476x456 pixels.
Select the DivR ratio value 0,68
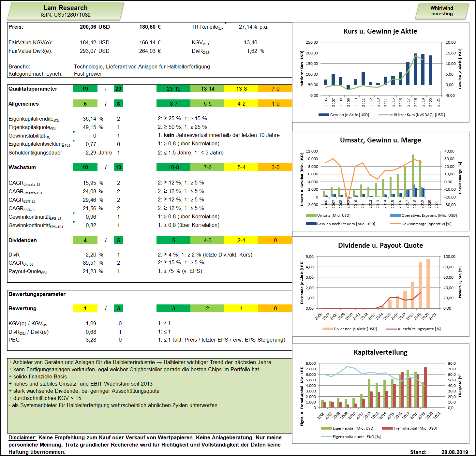(x=91, y=332)
